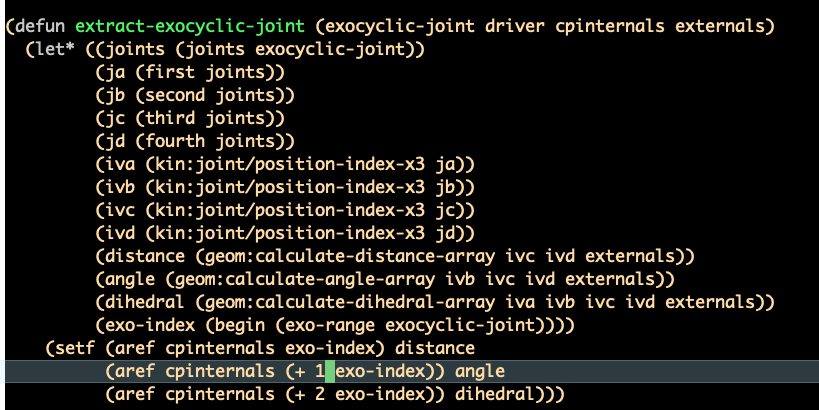Click geom:calculate-angle-array call
Viewport: 819px width, 410px height.
305,279
